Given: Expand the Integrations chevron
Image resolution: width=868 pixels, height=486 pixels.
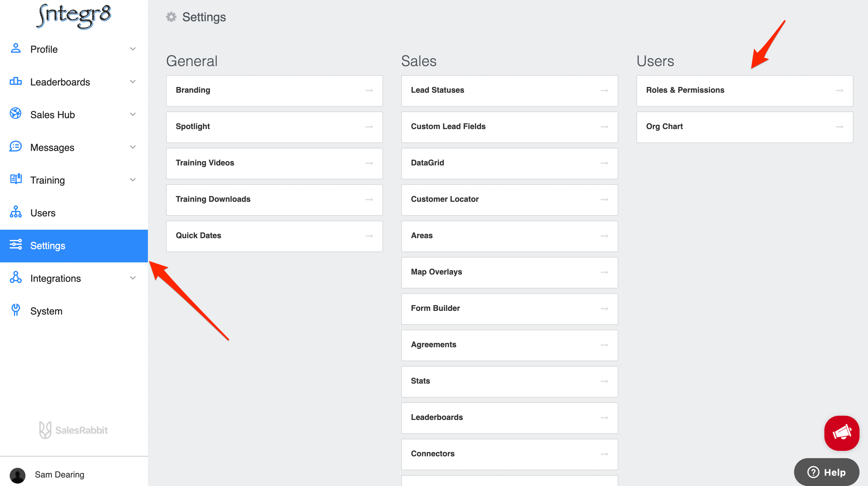Looking at the screenshot, I should coord(133,278).
